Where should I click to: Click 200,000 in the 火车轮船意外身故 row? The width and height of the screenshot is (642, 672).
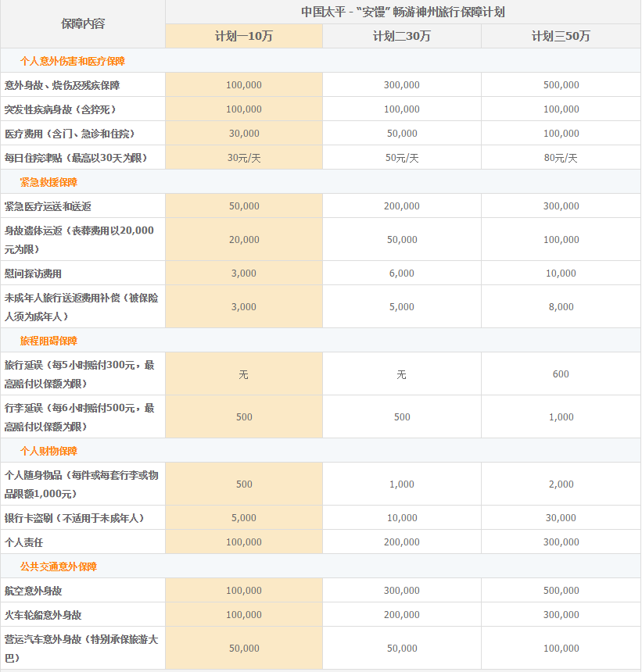[x=401, y=614]
